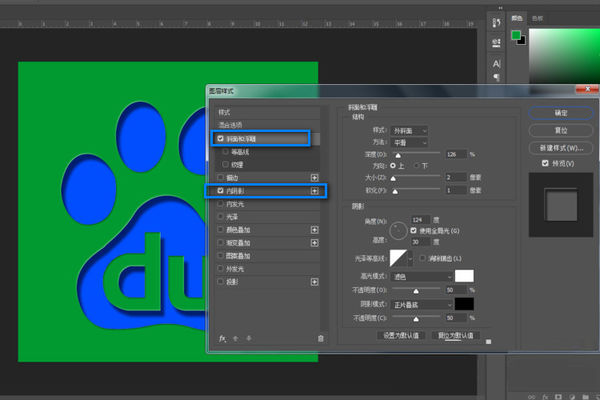Toggle Use Global Light (使用全局光) checkbox
This screenshot has height=400, width=600.
pyautogui.click(x=413, y=230)
